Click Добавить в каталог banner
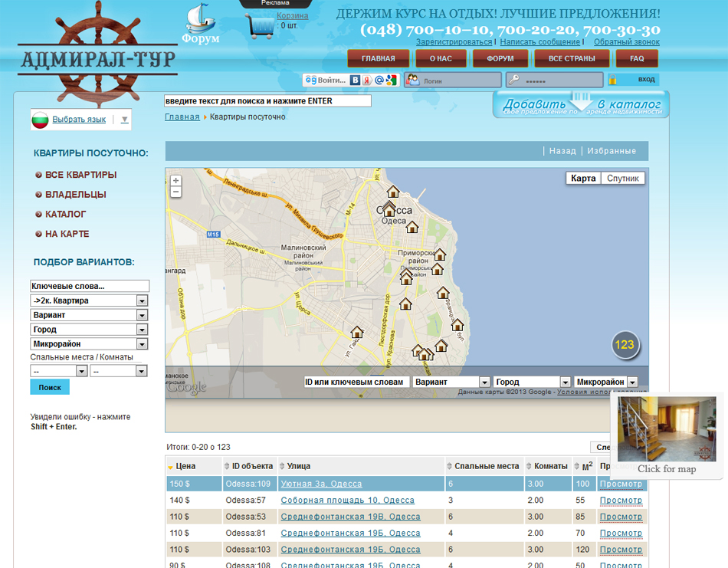Image resolution: width=728 pixels, height=568 pixels. [581, 104]
